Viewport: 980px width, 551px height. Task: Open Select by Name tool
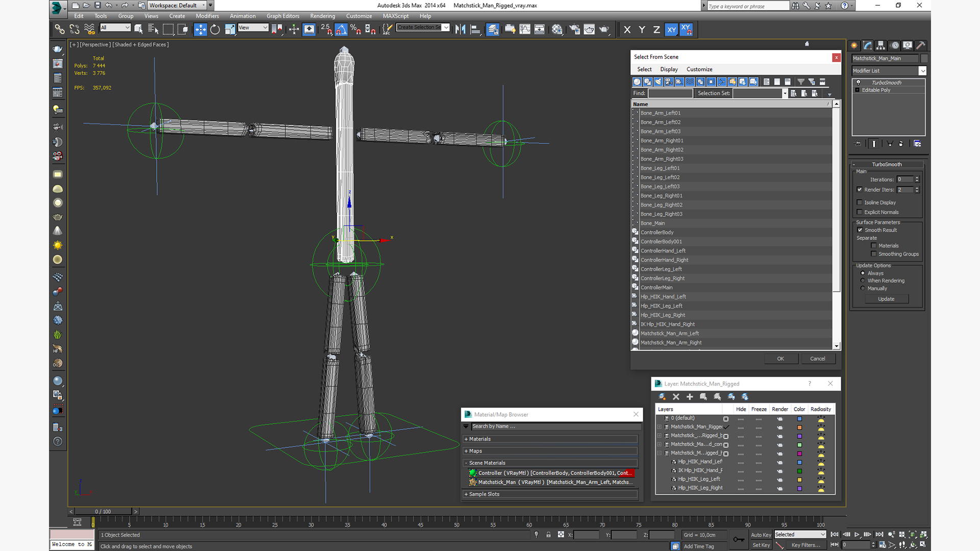point(153,30)
